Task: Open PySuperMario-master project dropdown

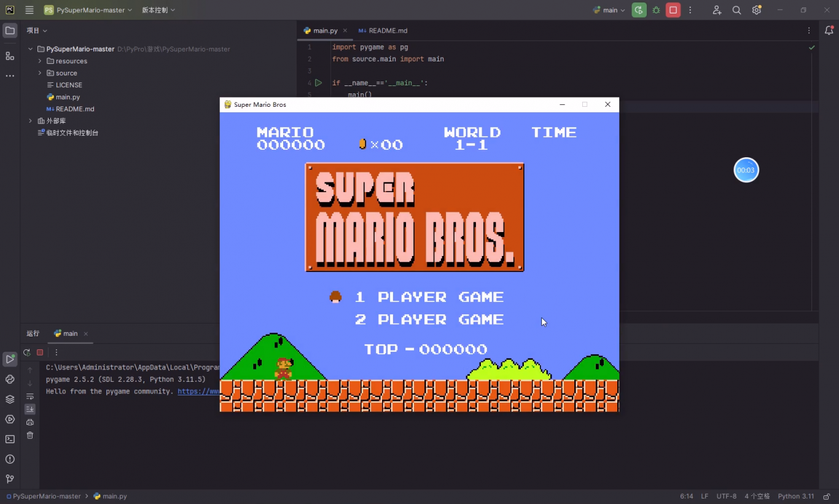Action: click(x=88, y=10)
